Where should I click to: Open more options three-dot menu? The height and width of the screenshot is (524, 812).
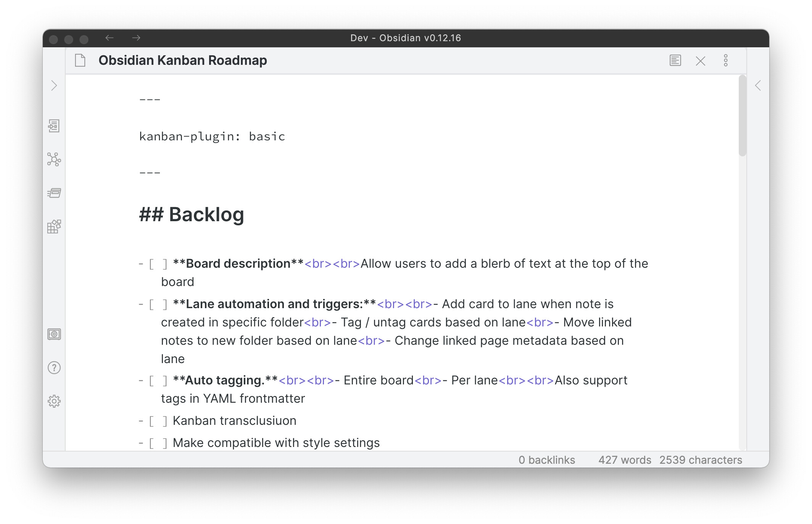click(725, 61)
